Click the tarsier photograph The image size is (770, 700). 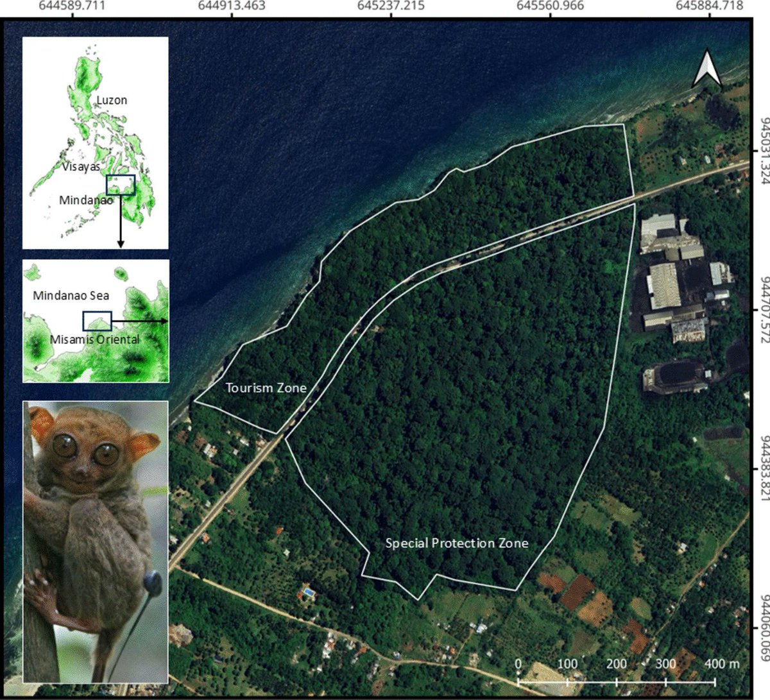pyautogui.click(x=96, y=542)
